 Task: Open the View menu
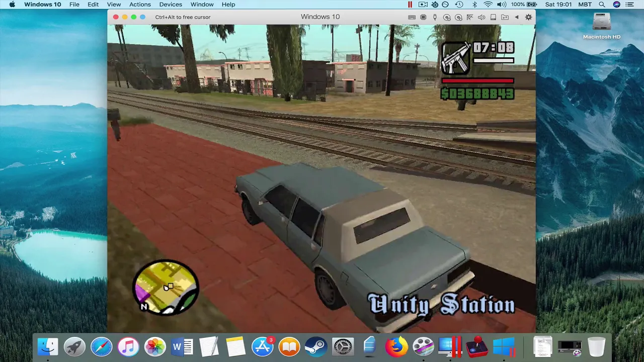[x=114, y=5]
